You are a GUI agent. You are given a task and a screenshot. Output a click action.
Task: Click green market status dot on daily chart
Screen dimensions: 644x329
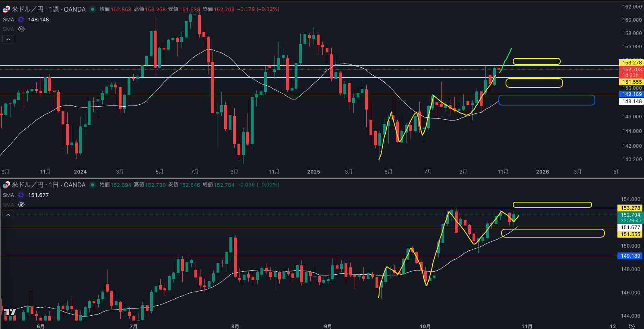(x=93, y=185)
